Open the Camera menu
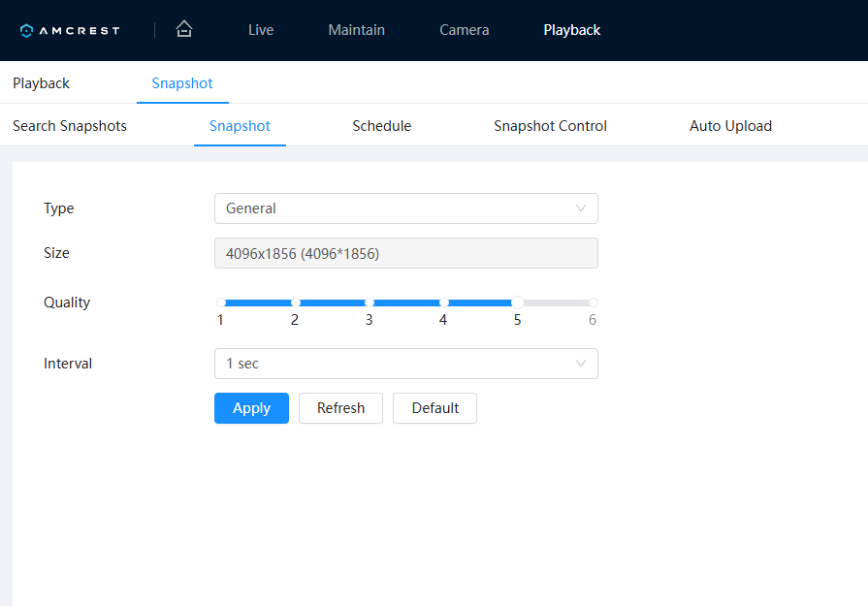This screenshot has height=606, width=868. click(464, 30)
